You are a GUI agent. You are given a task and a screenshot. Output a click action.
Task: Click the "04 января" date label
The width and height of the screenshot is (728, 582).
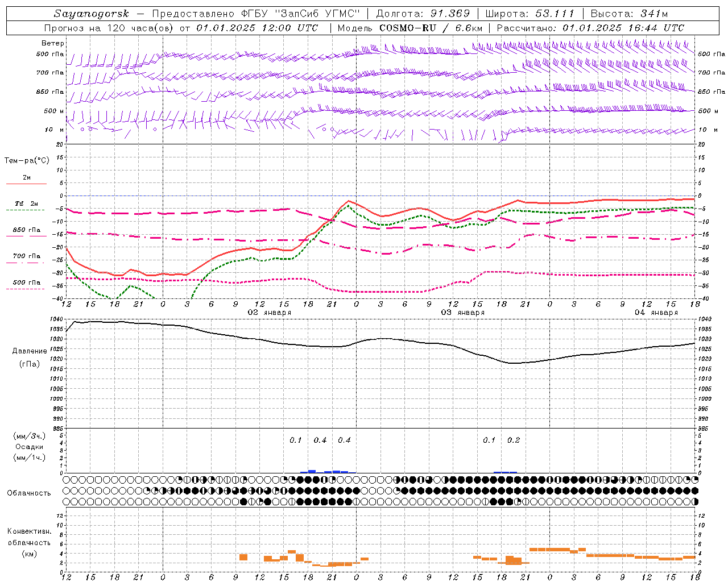pos(656,313)
